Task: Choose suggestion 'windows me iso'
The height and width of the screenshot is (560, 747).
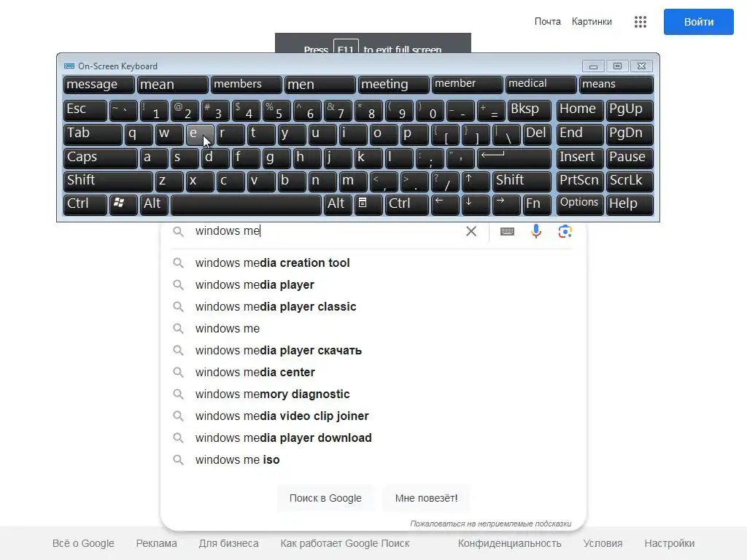Action: [373, 460]
